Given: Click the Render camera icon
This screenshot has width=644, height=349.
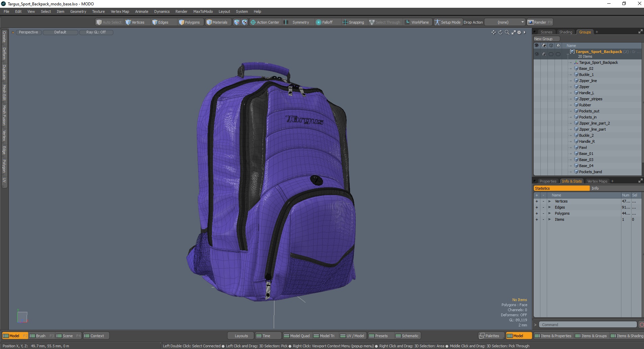Looking at the screenshot, I should tap(531, 22).
